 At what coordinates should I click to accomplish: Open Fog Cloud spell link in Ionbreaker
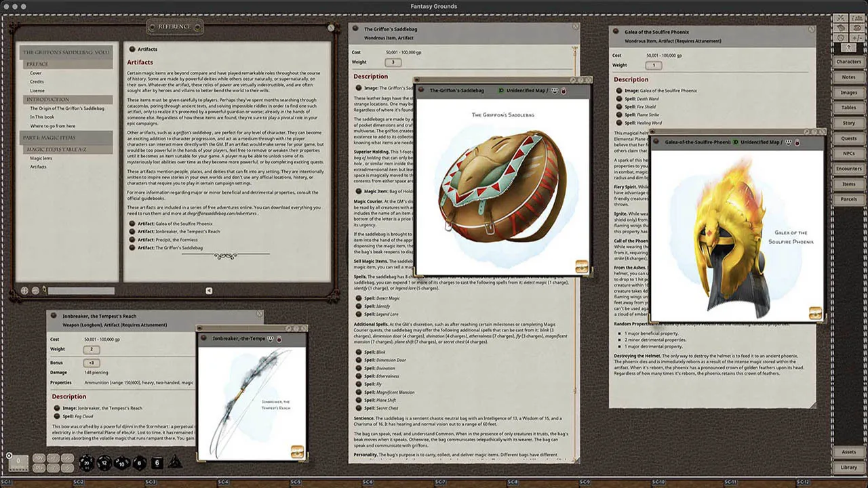pyautogui.click(x=57, y=416)
